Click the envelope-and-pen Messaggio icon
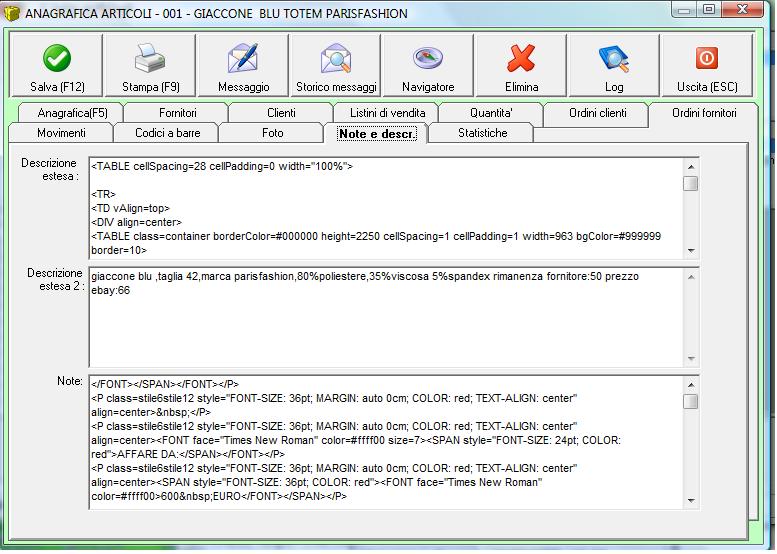Image resolution: width=777 pixels, height=554 pixels. 243,58
